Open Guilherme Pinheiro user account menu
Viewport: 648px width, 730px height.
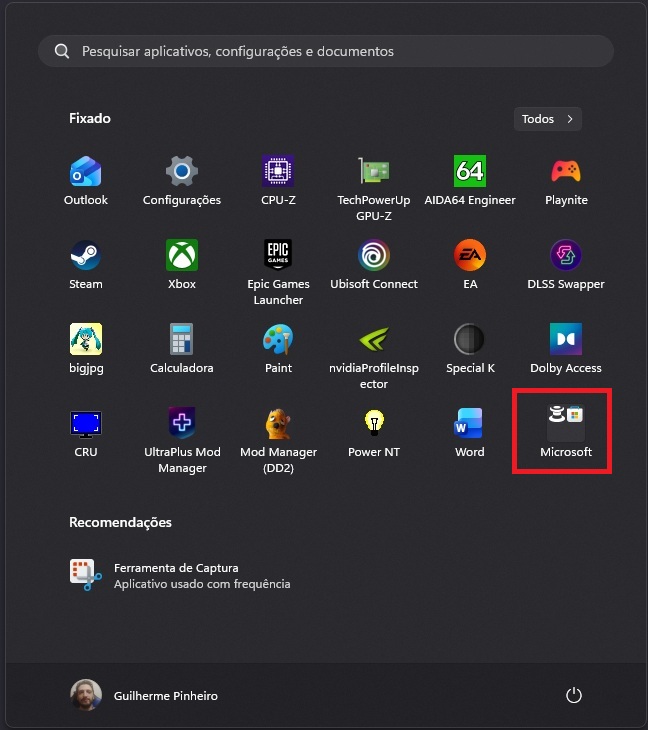point(144,696)
